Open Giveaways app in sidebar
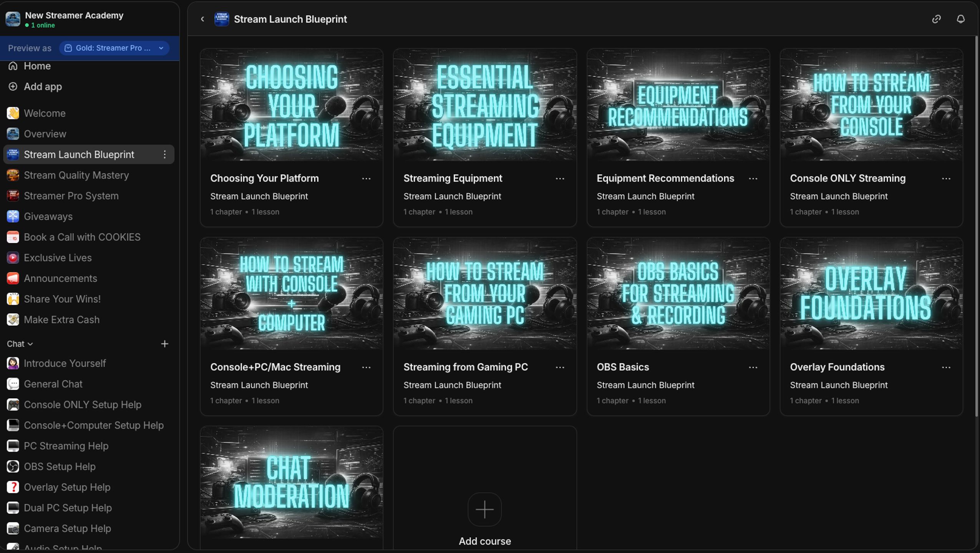Viewport: 980px width, 553px height. coord(89,217)
